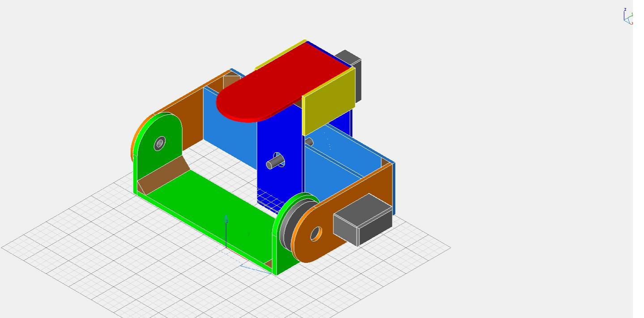Select the hole in the green upright bracket
Viewport: 644px width, 318px height.
[x=159, y=144]
